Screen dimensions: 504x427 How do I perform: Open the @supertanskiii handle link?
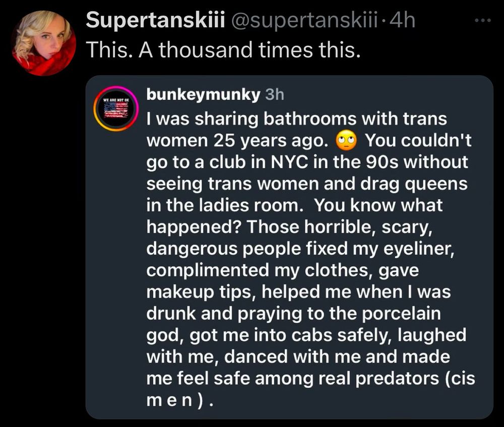(x=302, y=21)
